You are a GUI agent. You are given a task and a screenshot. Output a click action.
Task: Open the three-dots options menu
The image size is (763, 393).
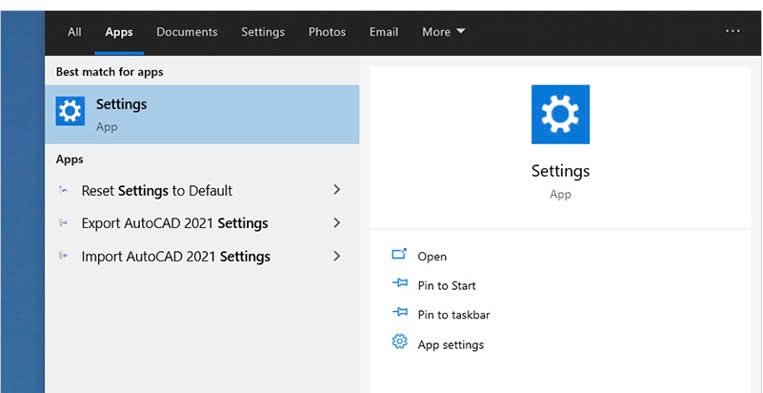pos(732,31)
